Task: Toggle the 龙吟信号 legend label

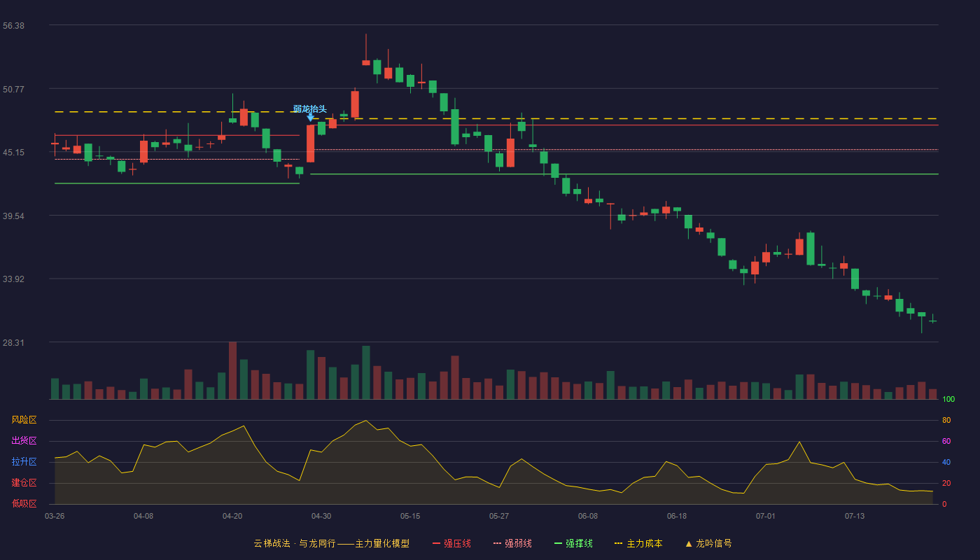Action: coord(714,544)
